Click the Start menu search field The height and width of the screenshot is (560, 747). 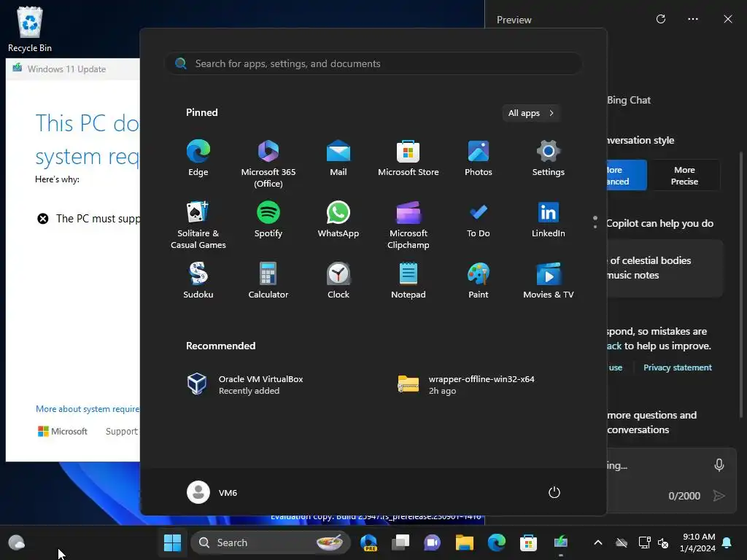[373, 63]
